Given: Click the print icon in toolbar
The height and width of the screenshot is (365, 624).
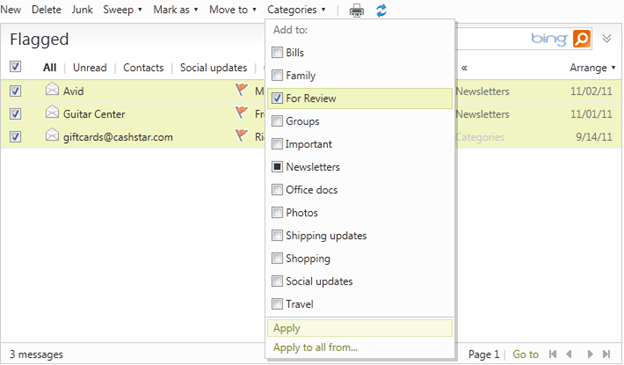Looking at the screenshot, I should [x=356, y=10].
